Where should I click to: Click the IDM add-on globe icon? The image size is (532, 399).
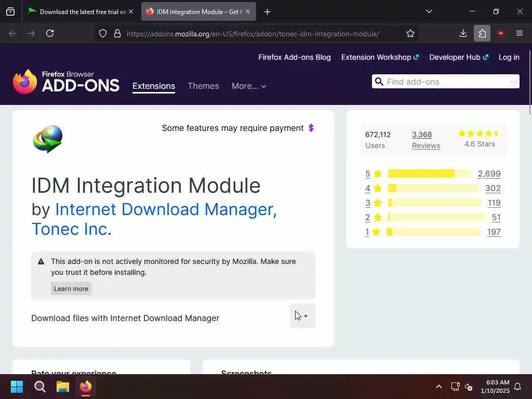pos(48,139)
